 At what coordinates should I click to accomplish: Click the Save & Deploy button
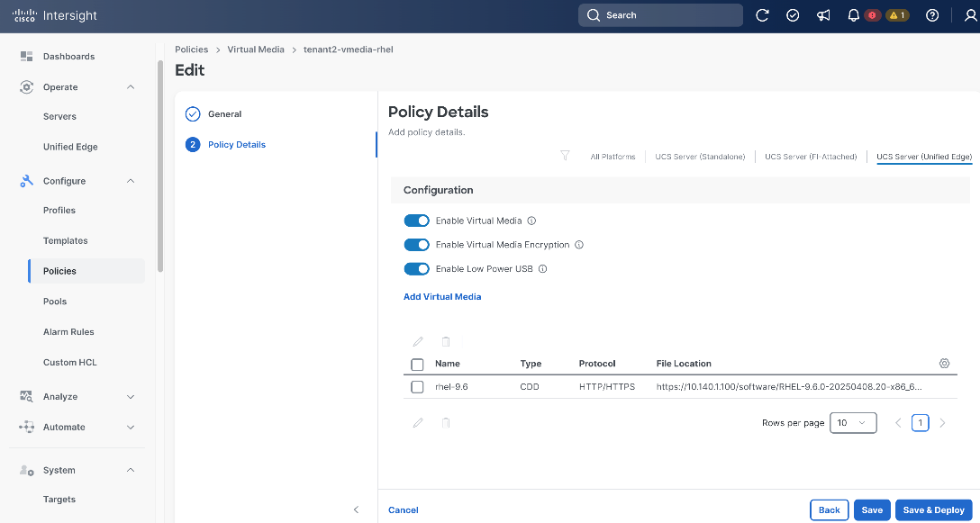coord(934,509)
